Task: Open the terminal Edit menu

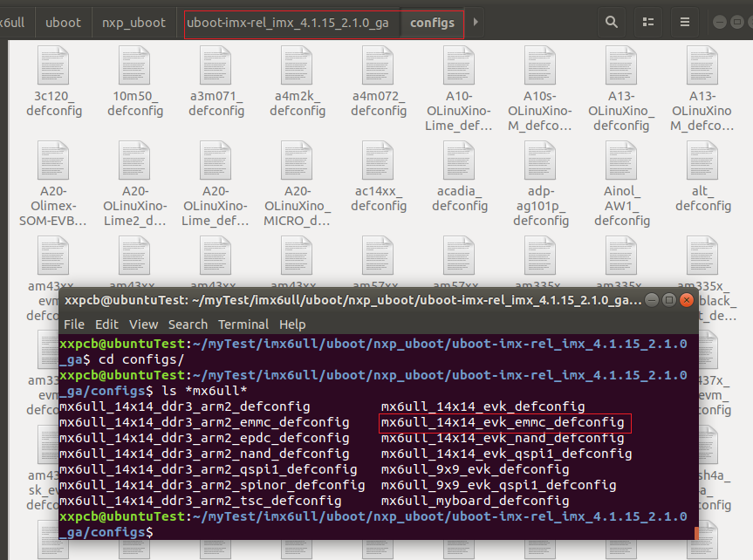Action: click(106, 324)
